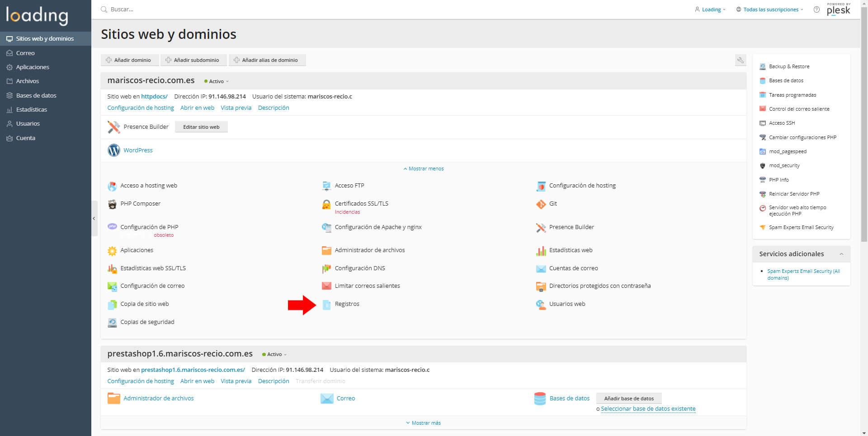868x436 pixels.
Task: Open Activo status dropdown for mariscos-recio.com.es
Action: [x=217, y=81]
